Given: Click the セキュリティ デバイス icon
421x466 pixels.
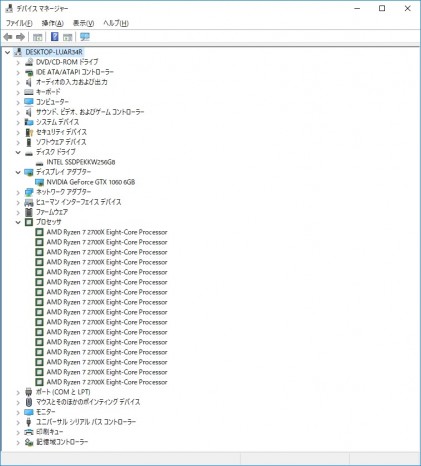Looking at the screenshot, I should [29, 132].
